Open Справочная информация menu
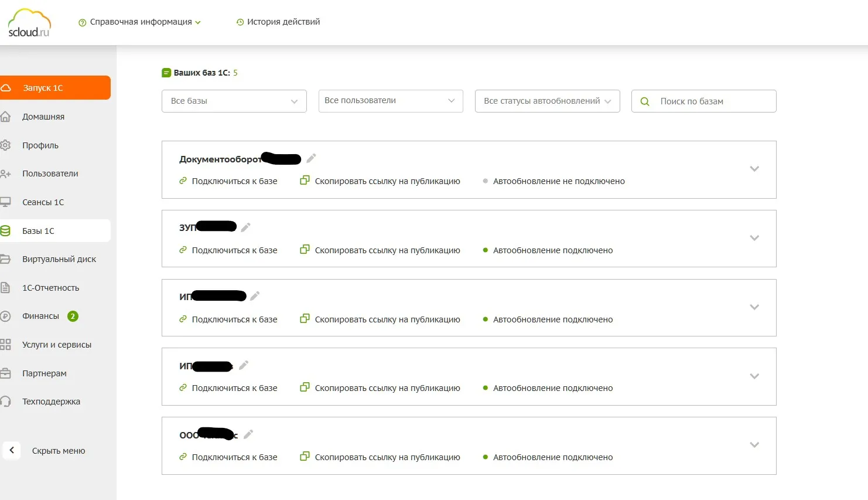 tap(141, 22)
